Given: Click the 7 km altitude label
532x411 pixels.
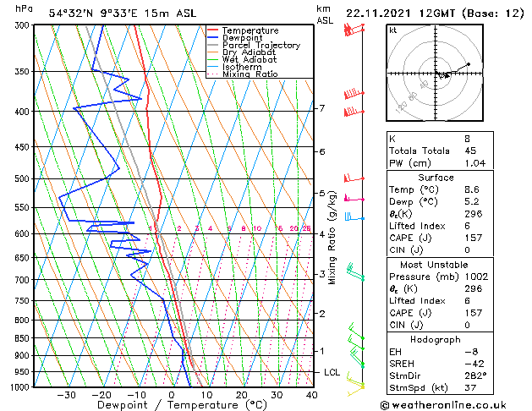Looking at the screenshot, I should click(x=322, y=108).
